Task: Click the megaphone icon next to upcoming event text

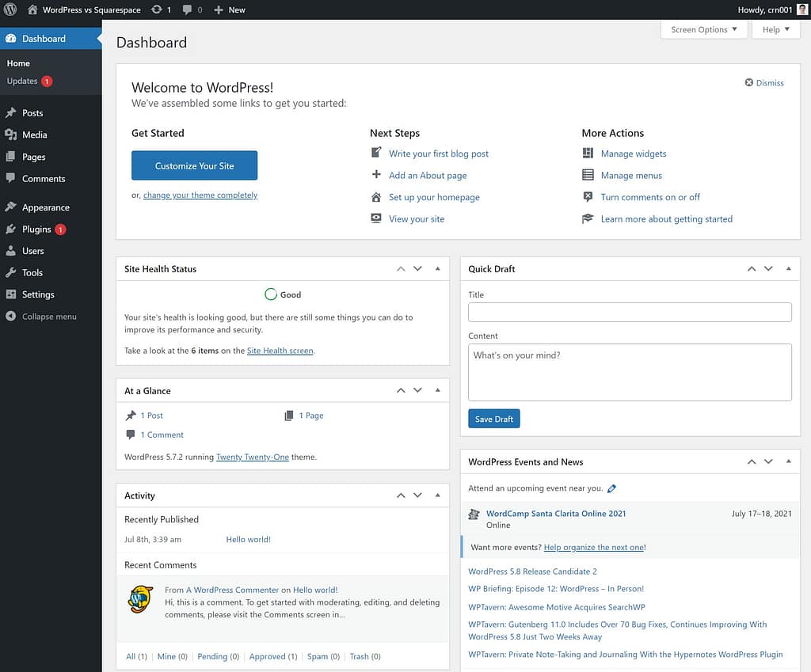Action: [x=611, y=488]
